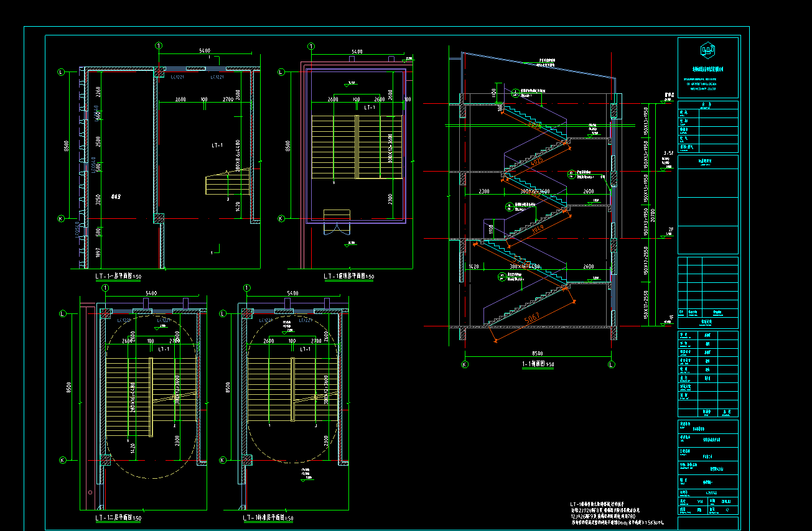Select the 2260 dimension in the first-floor plan
812x531 pixels.
pyautogui.click(x=98, y=93)
